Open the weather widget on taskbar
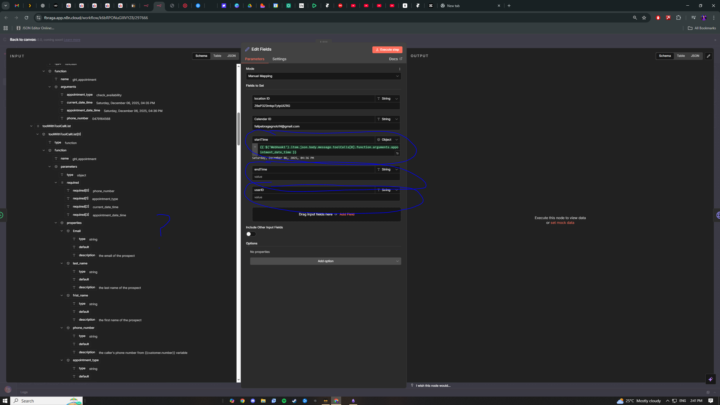720x405 pixels. tap(639, 401)
